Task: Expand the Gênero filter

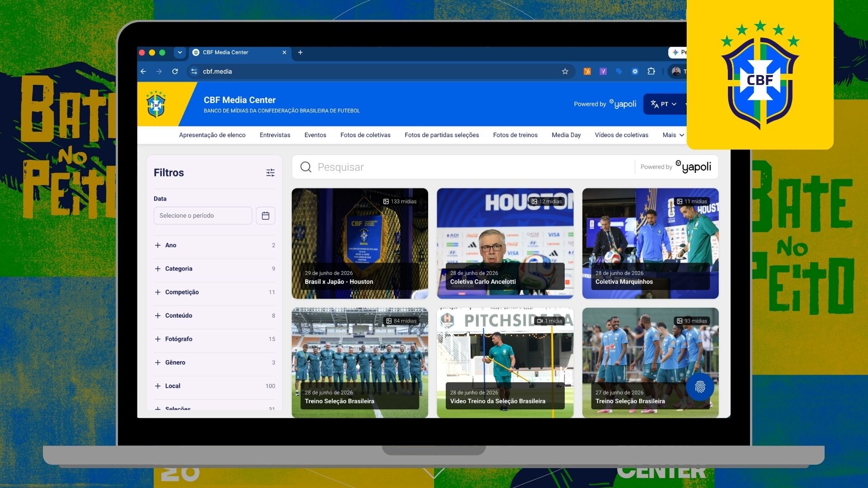Action: 214,363
